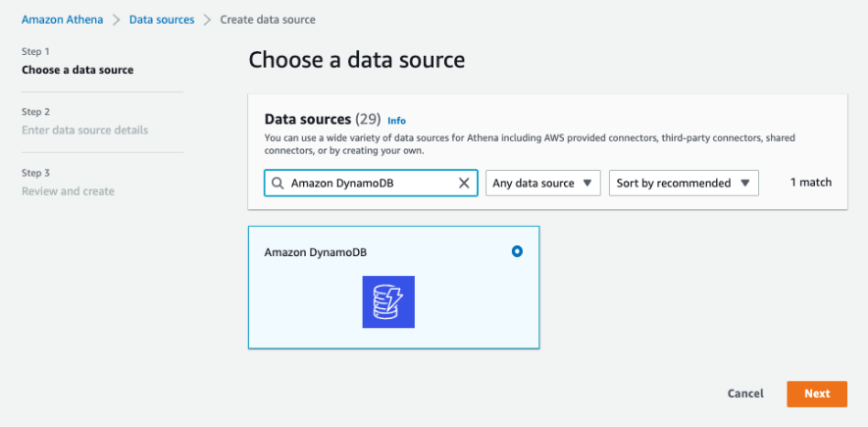Select the Amazon DynamoDB card title

point(316,252)
